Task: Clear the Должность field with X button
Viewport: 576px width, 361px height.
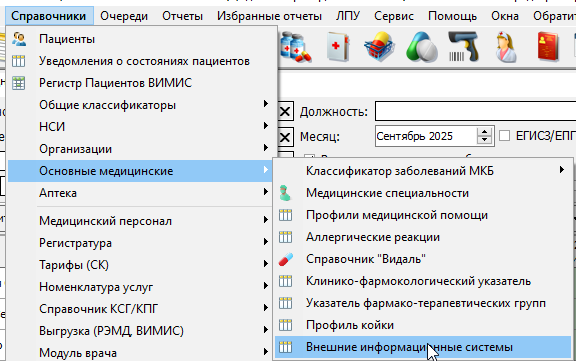Action: coord(285,112)
